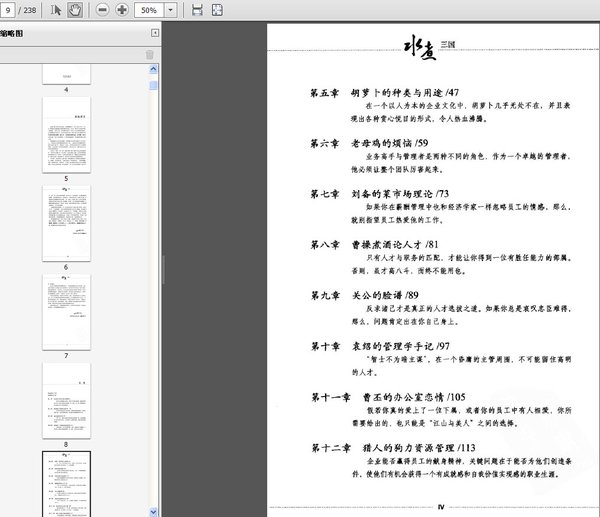Zoom out with the minus button
The width and height of the screenshot is (600, 517).
click(102, 10)
